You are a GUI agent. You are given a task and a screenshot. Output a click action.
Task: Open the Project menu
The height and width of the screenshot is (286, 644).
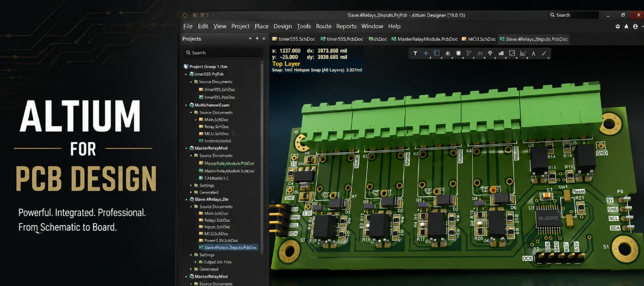pos(240,26)
